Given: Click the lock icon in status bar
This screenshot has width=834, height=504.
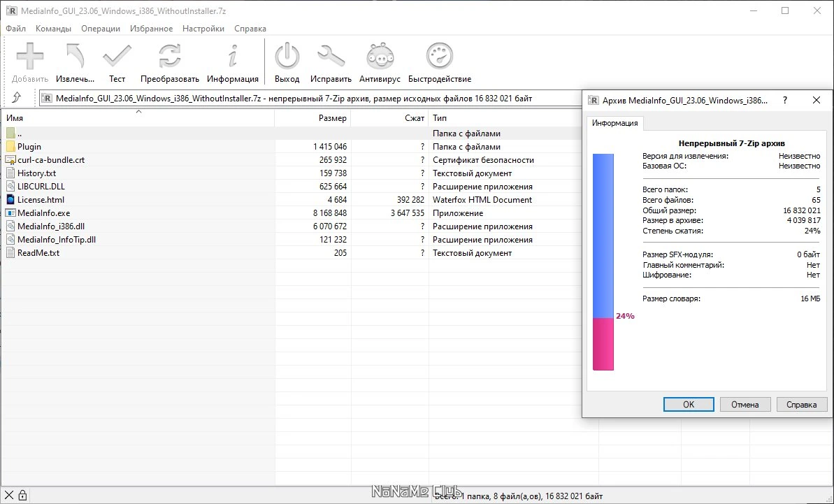Looking at the screenshot, I should coord(22,496).
